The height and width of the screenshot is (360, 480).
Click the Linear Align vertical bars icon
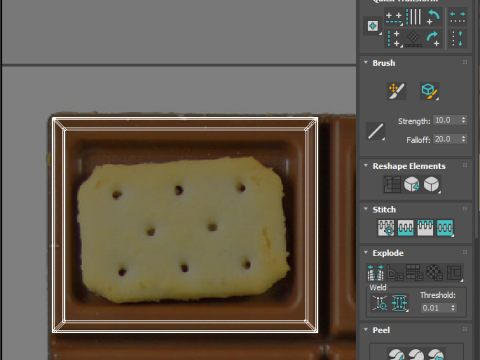(x=414, y=17)
